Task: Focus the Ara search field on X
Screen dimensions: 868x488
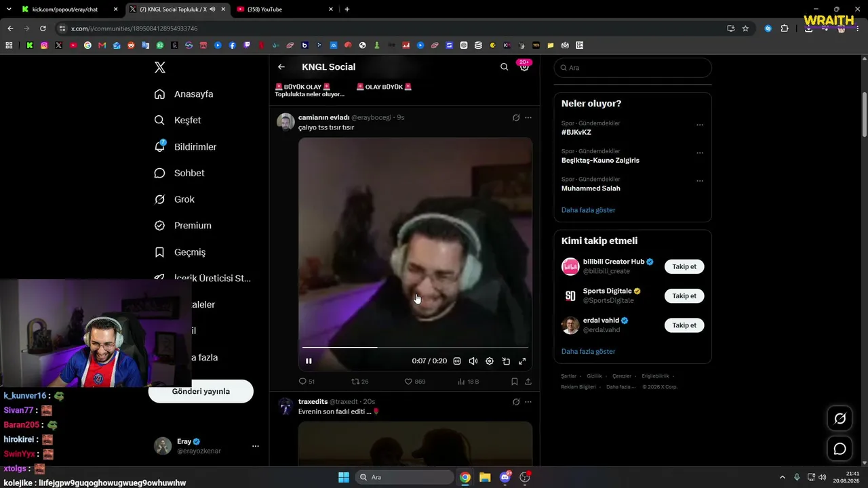Action: (633, 68)
